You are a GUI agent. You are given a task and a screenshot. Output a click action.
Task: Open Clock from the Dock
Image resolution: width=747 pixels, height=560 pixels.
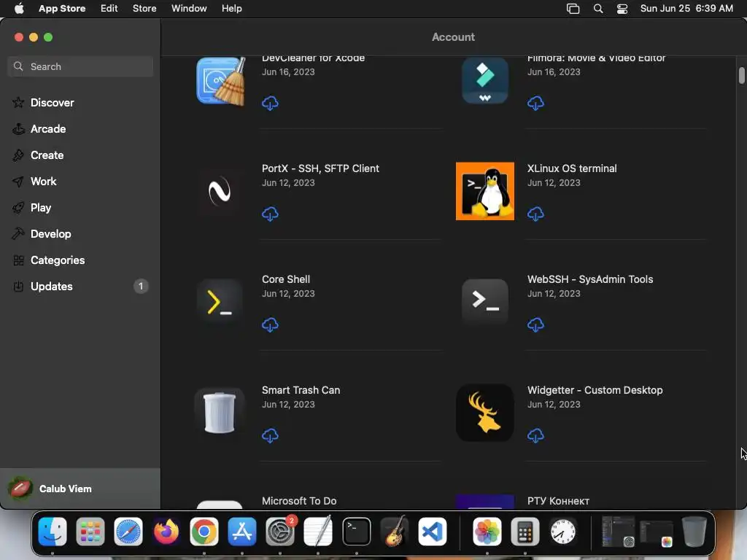click(x=562, y=532)
